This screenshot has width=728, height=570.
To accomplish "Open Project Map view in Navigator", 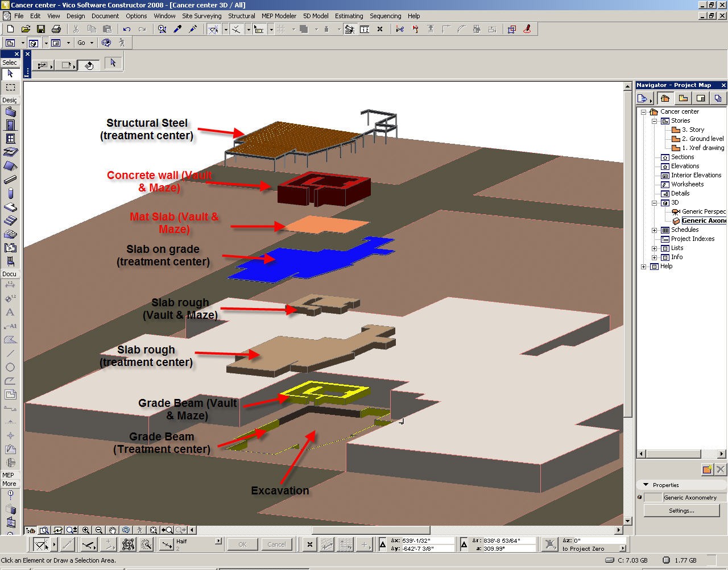I will point(665,98).
